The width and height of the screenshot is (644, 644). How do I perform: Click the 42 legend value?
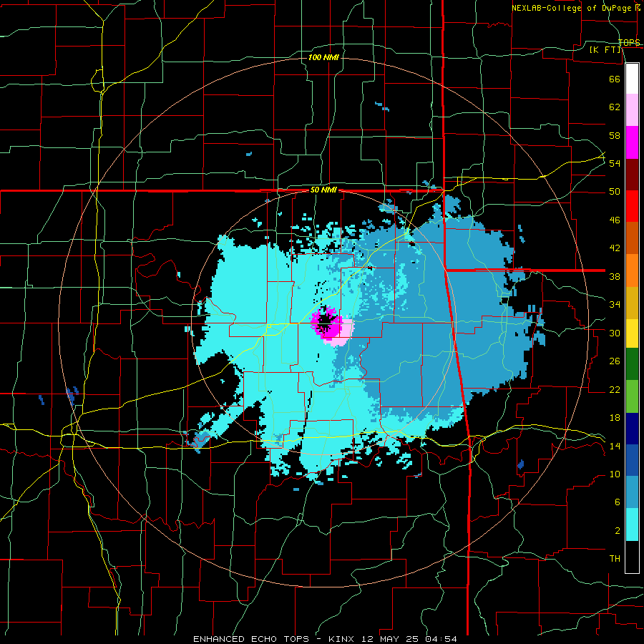coord(615,248)
